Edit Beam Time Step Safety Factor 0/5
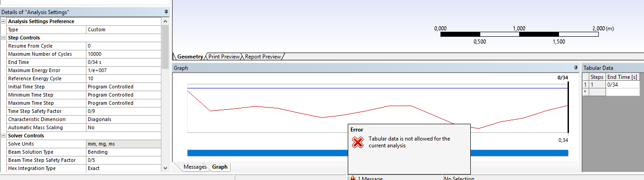The width and height of the screenshot is (644, 180). point(123,160)
